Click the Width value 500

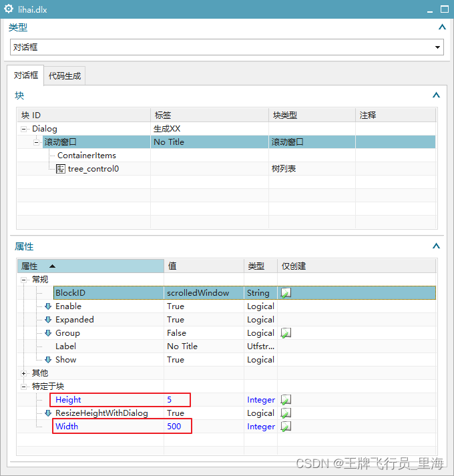tap(174, 427)
